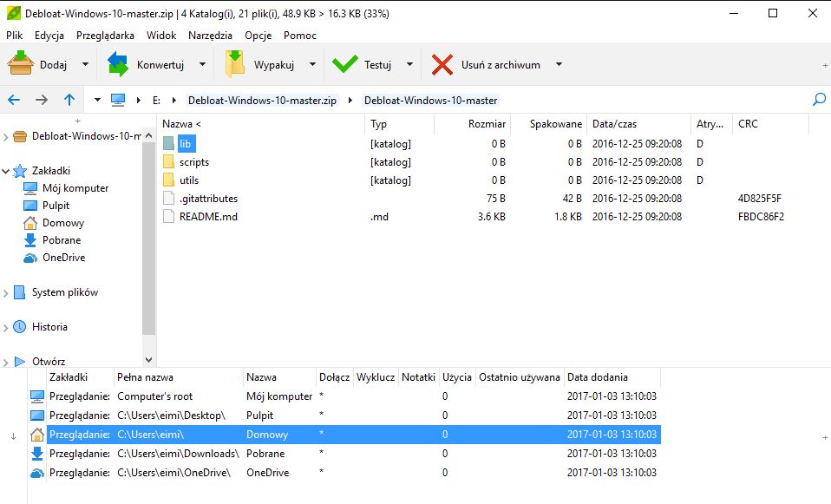Expand the System plików tree node
This screenshot has height=504, width=831.
(x=6, y=293)
